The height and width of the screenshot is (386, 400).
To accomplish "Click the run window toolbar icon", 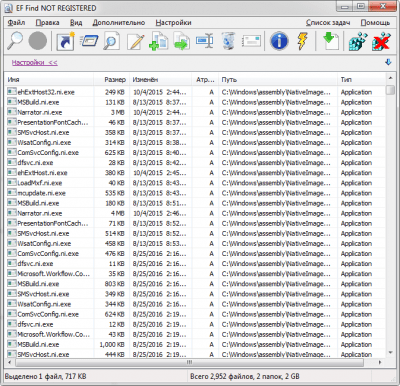I will click(89, 41).
